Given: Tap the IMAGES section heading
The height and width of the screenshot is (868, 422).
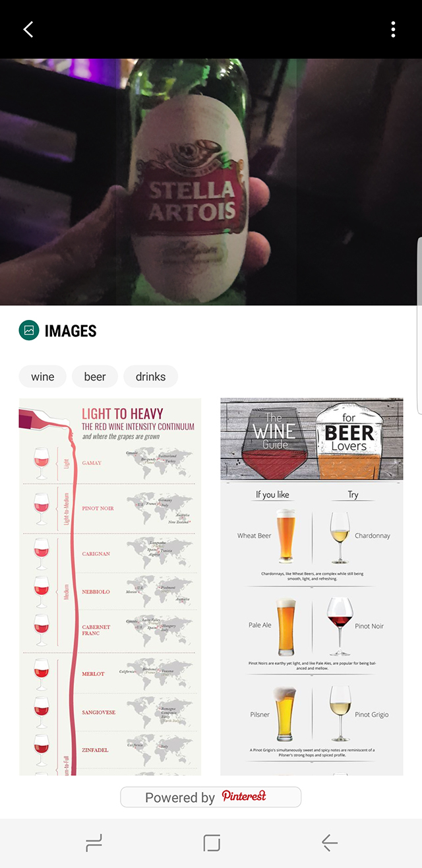Looking at the screenshot, I should coord(71,331).
